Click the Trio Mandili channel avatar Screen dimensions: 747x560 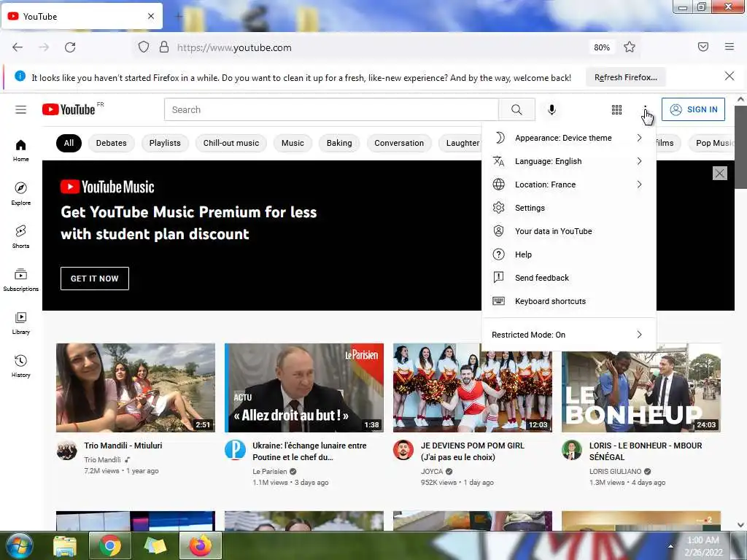[x=66, y=450]
